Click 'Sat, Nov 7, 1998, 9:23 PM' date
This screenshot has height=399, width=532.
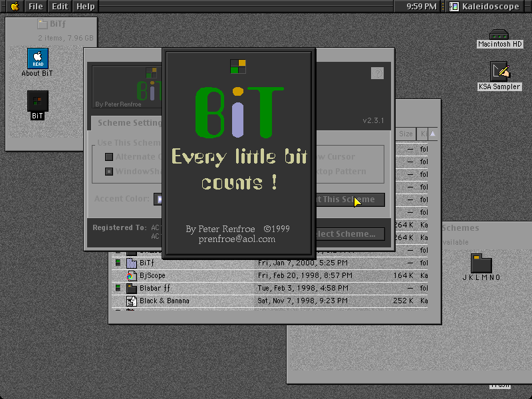click(303, 301)
